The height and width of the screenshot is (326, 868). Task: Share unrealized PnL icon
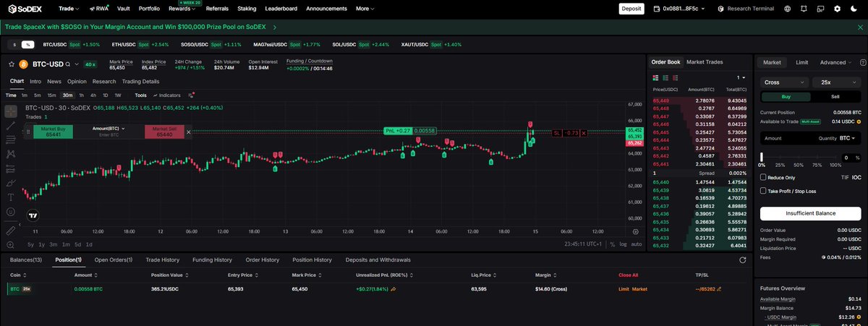coord(393,288)
